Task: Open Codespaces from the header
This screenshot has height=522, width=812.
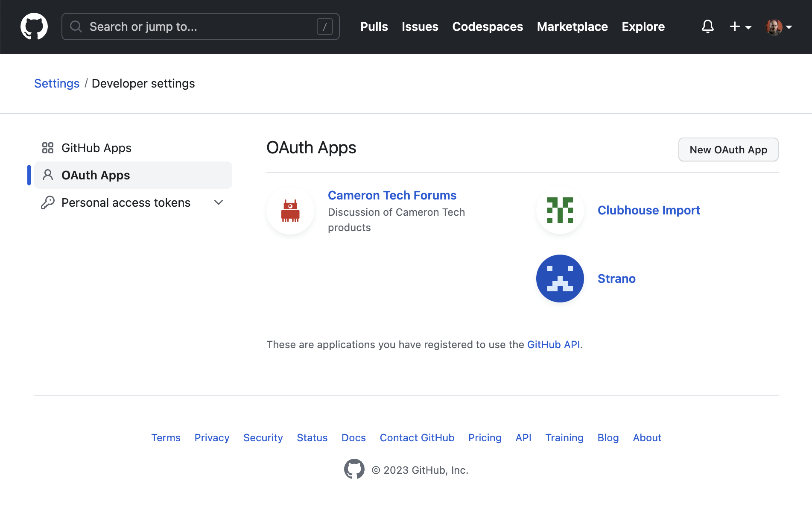Action: click(x=488, y=26)
